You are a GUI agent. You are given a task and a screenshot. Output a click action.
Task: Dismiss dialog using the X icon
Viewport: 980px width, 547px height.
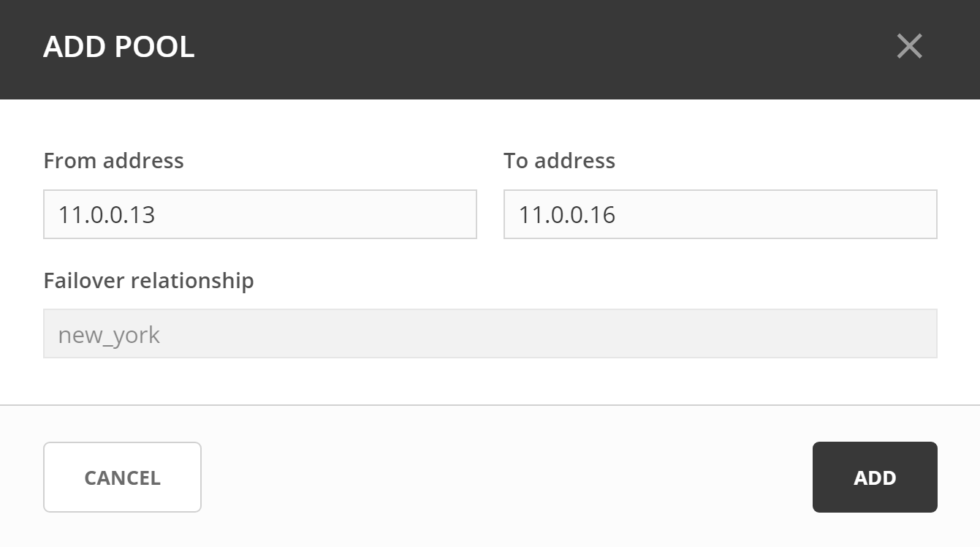click(909, 47)
